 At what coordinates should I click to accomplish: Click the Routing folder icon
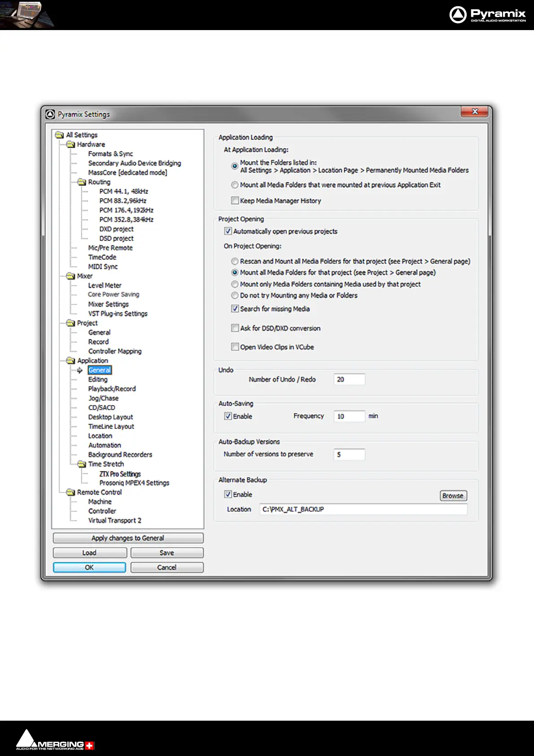click(x=82, y=182)
